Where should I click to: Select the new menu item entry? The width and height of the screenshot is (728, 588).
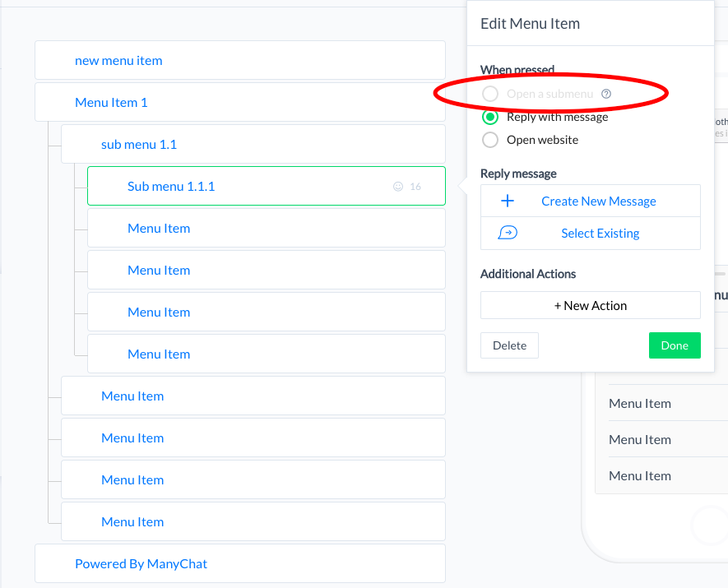pyautogui.click(x=118, y=60)
